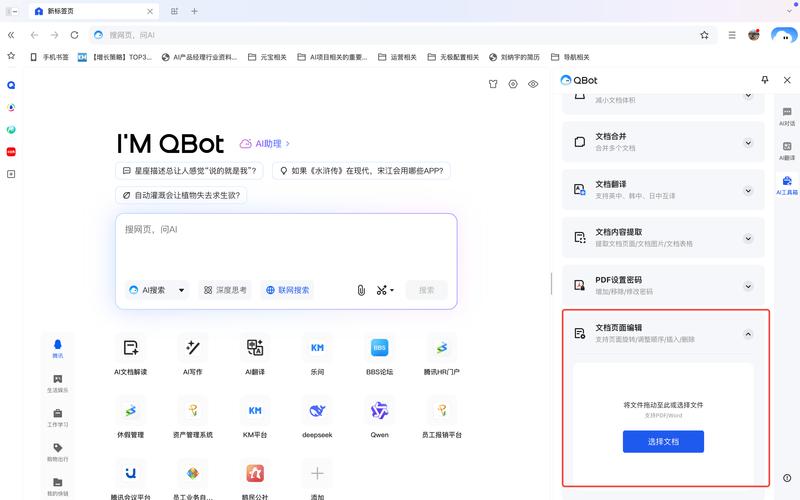Expand the 文档内容提取 card

pyautogui.click(x=748, y=238)
